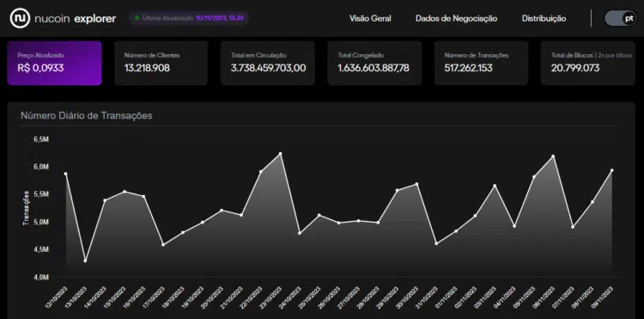Click the Número Diário de Transações heading
This screenshot has width=644, height=319.
tap(87, 116)
